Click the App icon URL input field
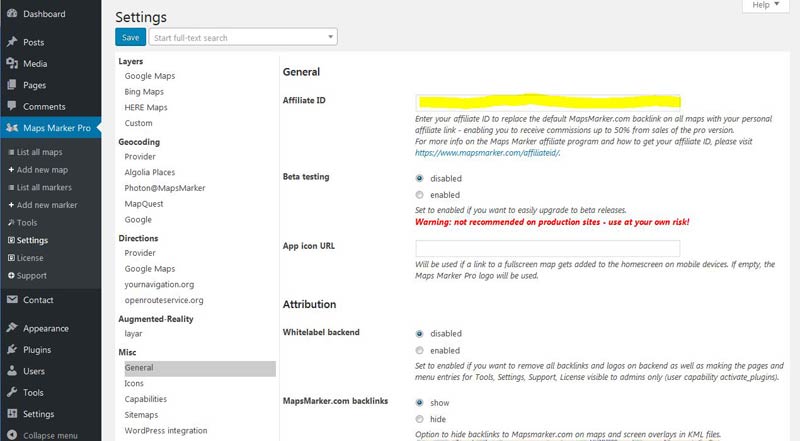Screen dimensions: 800x441 (x=547, y=248)
